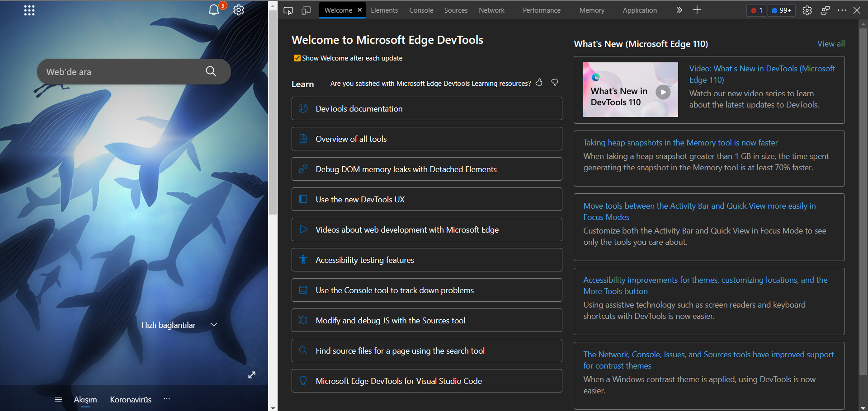Screen dimensions: 868x411
Task: Open DevTools documentation link
Action: [x=427, y=108]
